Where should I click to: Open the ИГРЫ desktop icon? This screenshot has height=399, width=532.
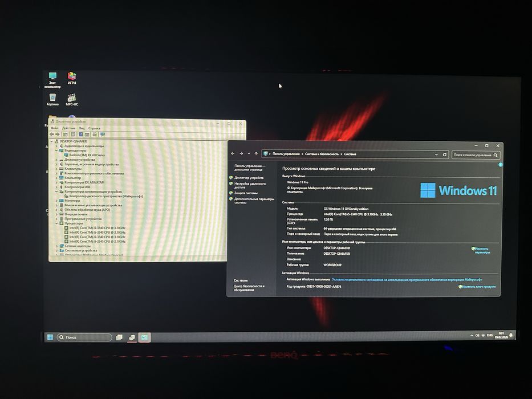(x=72, y=79)
